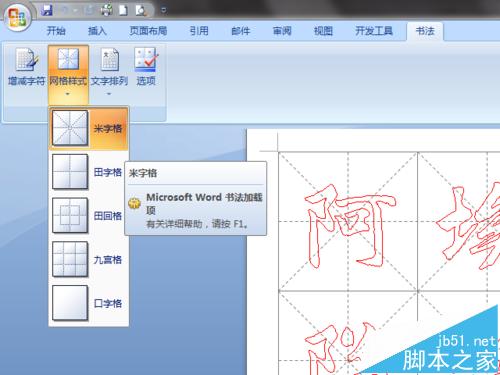The width and height of the screenshot is (500, 375).
Task: Open the 审阅 tab
Action: coord(282,31)
